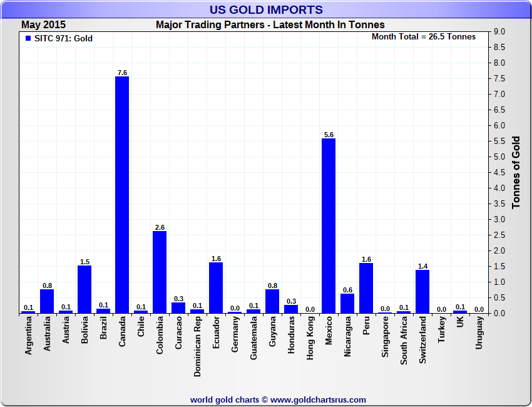The height and width of the screenshot is (407, 532).
Task: Click the Mexico axis label
Action: pyautogui.click(x=329, y=331)
